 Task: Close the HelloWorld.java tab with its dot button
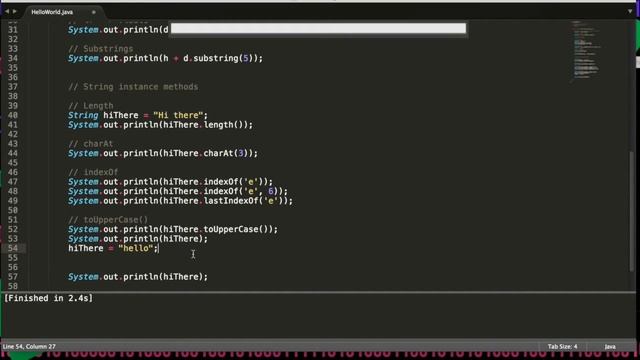click(x=94, y=12)
